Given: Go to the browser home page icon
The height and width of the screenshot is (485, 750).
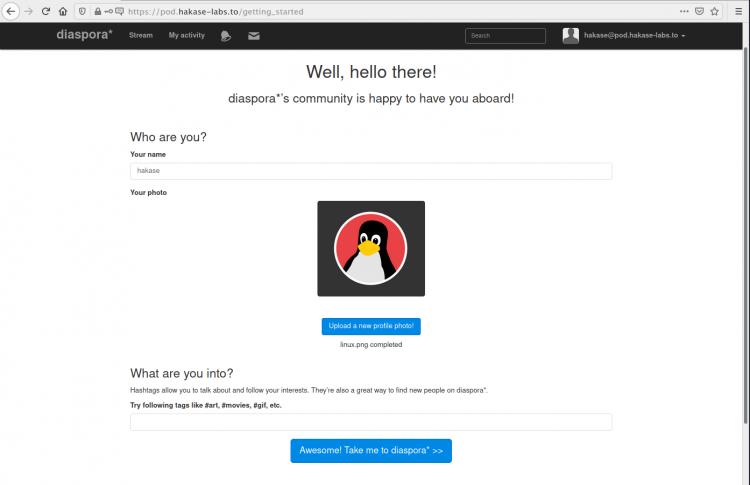Looking at the screenshot, I should point(63,11).
